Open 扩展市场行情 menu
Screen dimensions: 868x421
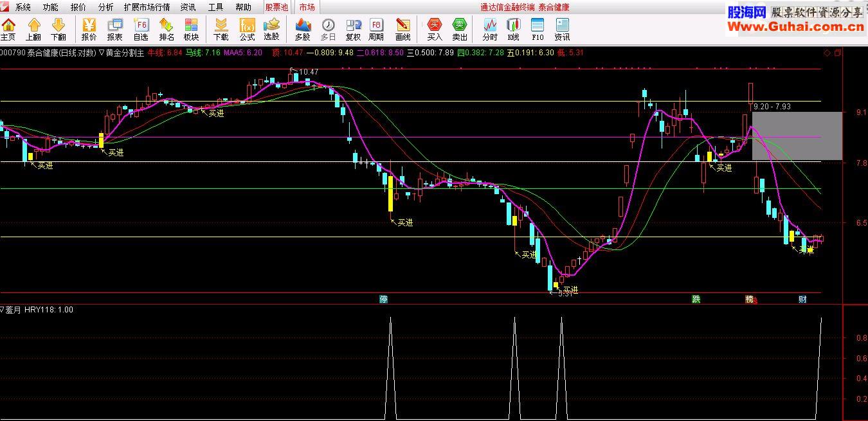pyautogui.click(x=147, y=7)
